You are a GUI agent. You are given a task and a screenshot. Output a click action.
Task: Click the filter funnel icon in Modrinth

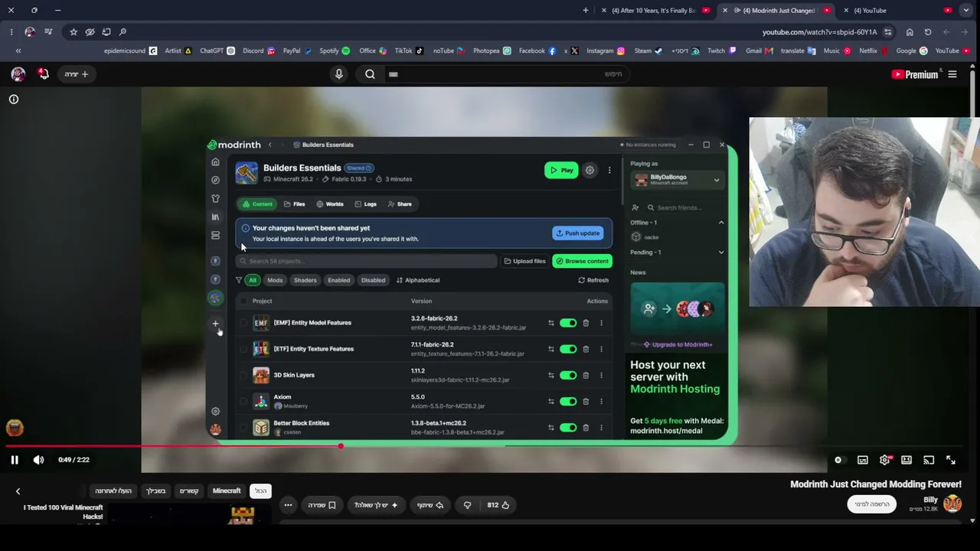tap(239, 280)
